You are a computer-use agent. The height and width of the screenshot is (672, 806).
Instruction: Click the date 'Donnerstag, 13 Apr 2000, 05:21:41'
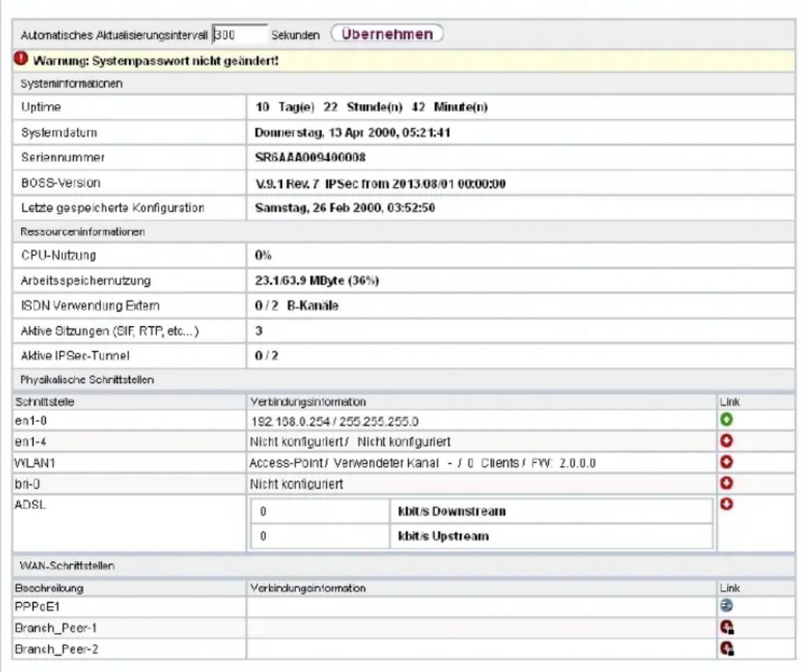[353, 133]
